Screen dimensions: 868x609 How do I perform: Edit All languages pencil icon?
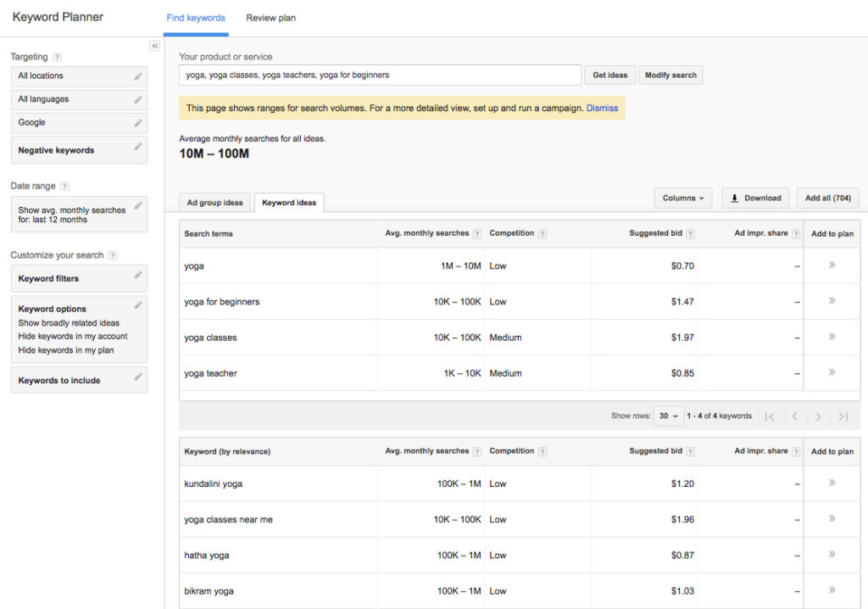coord(138,100)
